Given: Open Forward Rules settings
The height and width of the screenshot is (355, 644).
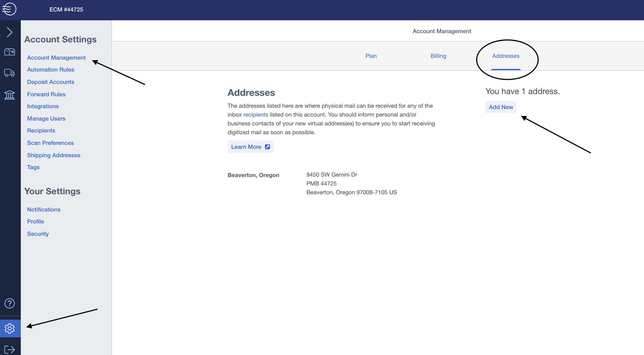Looking at the screenshot, I should coord(46,94).
